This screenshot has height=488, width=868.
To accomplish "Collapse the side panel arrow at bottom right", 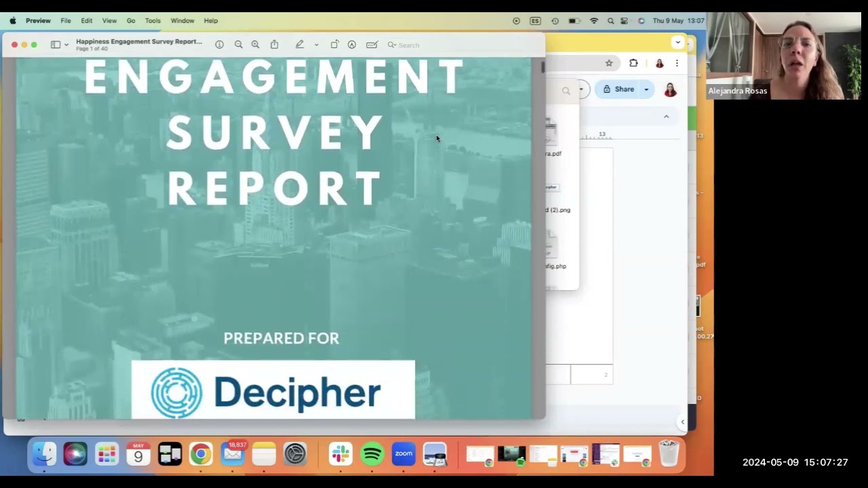I will point(682,422).
